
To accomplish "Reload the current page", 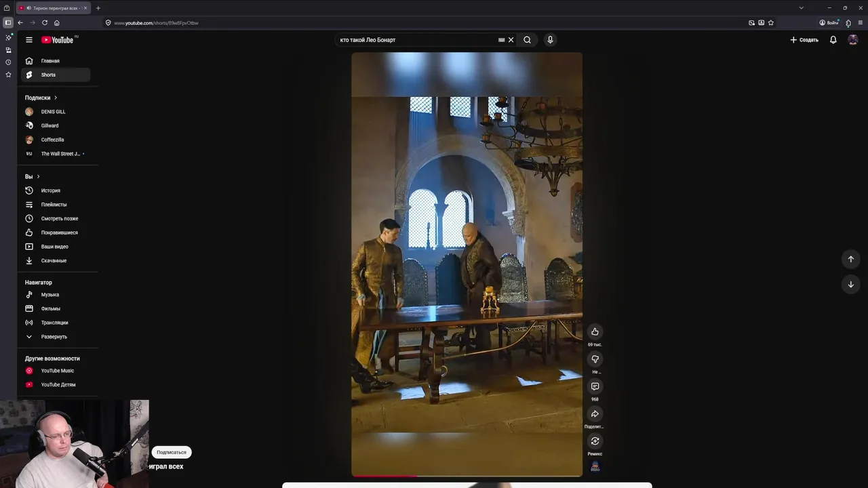I will (45, 23).
